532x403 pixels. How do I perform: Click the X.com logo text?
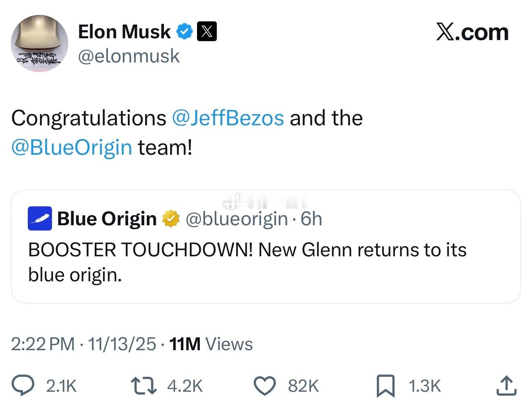[x=472, y=32]
